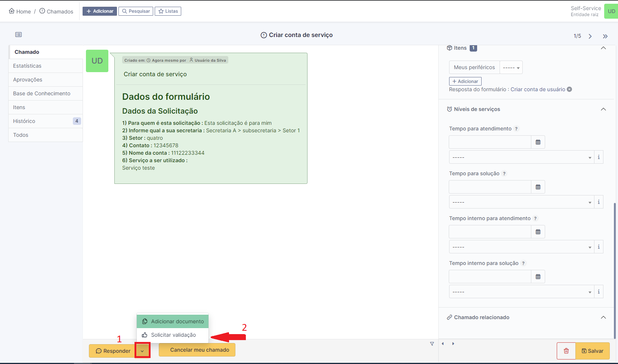Image resolution: width=618 pixels, height=364 pixels.
Task: Collapse the Níveis de serviços section
Action: (603, 109)
